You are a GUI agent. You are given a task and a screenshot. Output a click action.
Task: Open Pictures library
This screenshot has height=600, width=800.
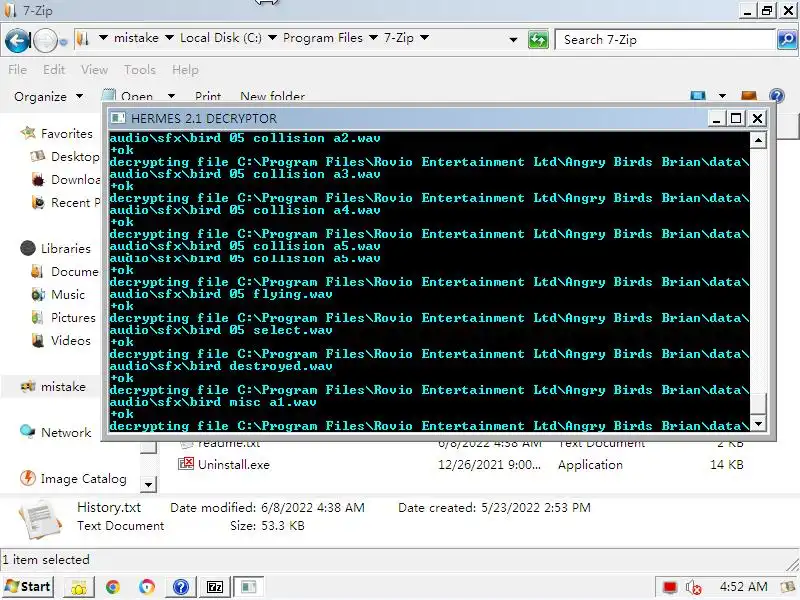63,317
